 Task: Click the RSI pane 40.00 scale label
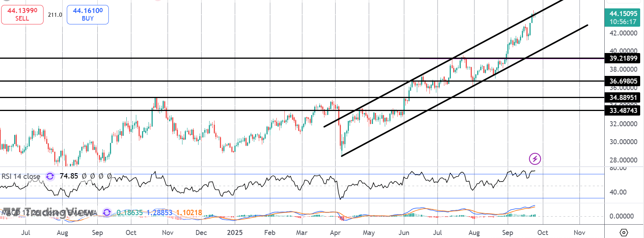click(618, 192)
